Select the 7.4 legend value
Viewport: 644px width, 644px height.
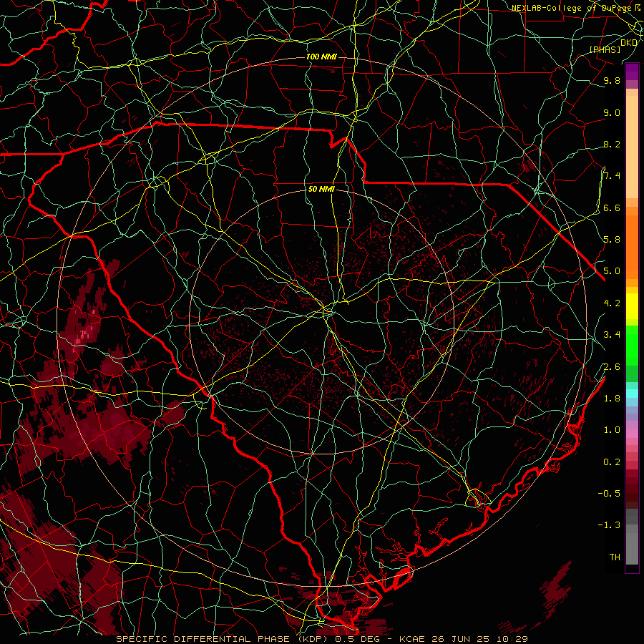coord(612,176)
